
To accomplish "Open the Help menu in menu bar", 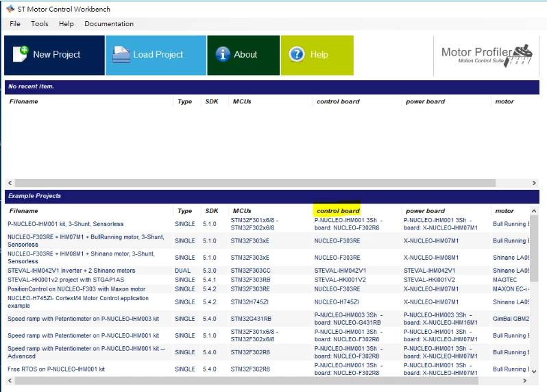I will click(66, 24).
